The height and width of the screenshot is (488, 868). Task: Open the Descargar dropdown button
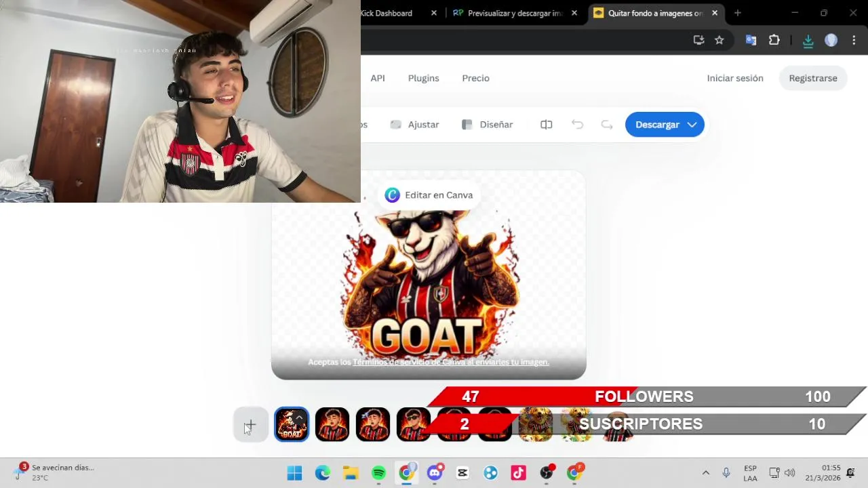665,125
